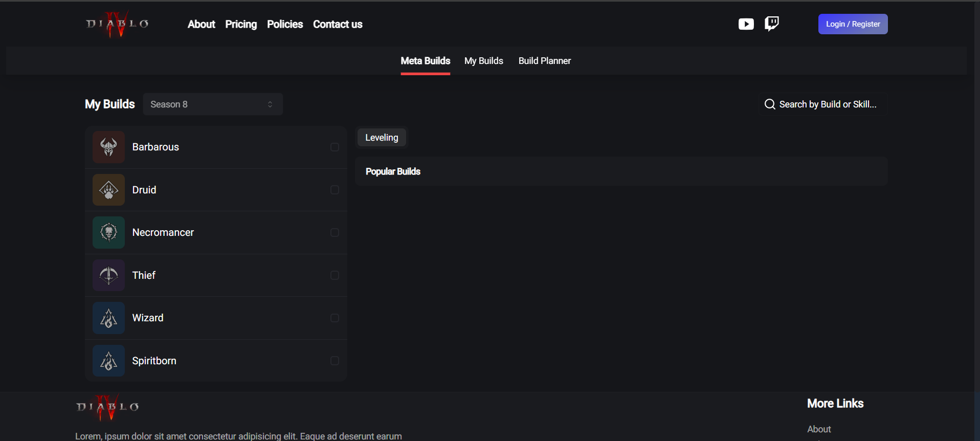
Task: Select the Druid class name
Action: coord(144,190)
